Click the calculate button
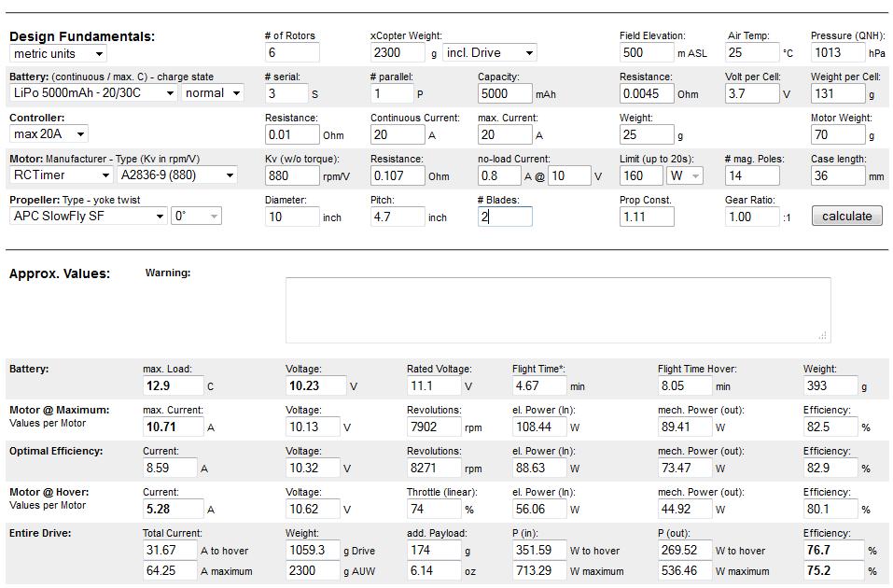The width and height of the screenshot is (893, 588). (x=847, y=216)
